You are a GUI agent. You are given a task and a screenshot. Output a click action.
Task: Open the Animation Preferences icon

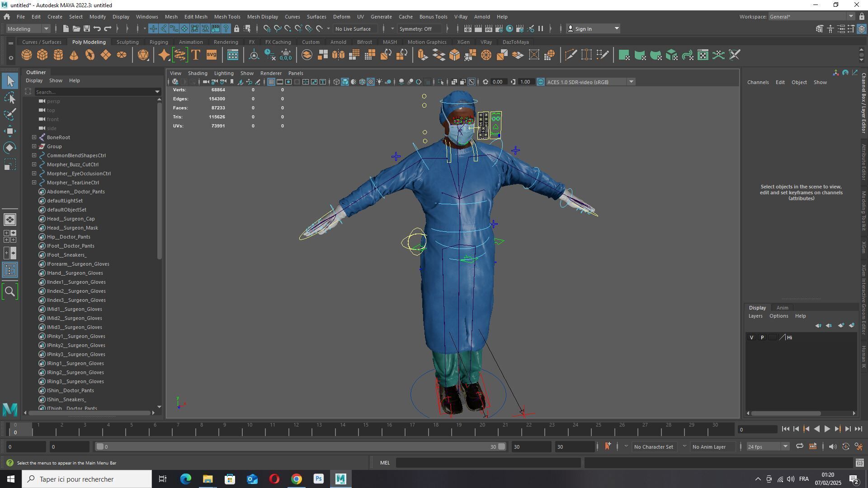point(859,447)
